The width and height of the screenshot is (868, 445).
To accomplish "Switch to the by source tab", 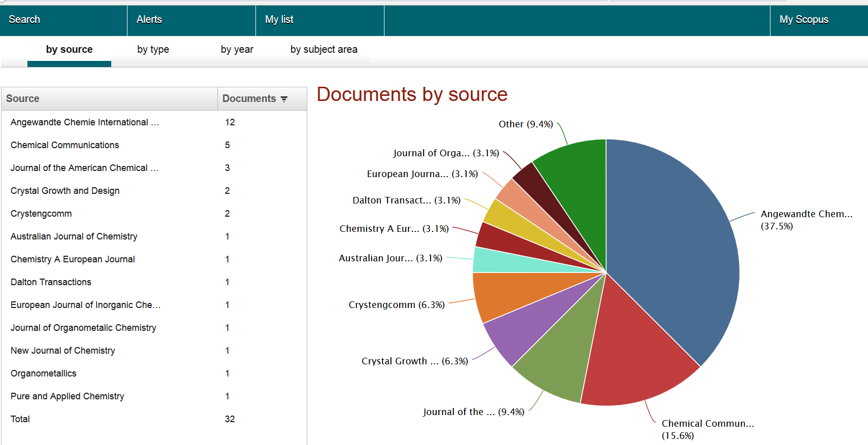I will point(69,50).
